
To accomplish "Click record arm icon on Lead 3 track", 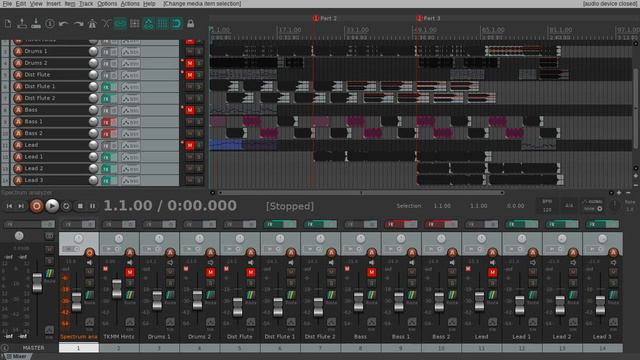I will pyautogui.click(x=18, y=180).
